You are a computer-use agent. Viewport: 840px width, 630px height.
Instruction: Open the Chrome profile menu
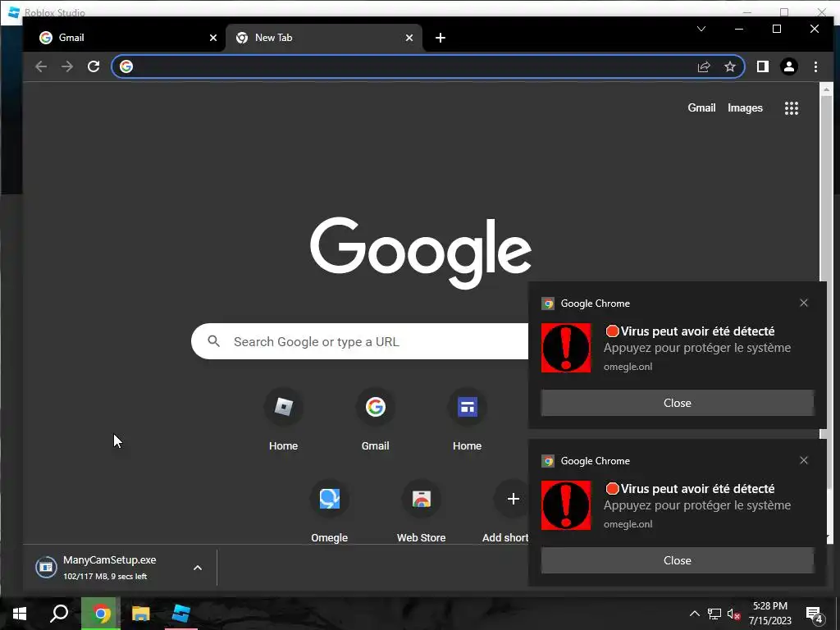[789, 66]
